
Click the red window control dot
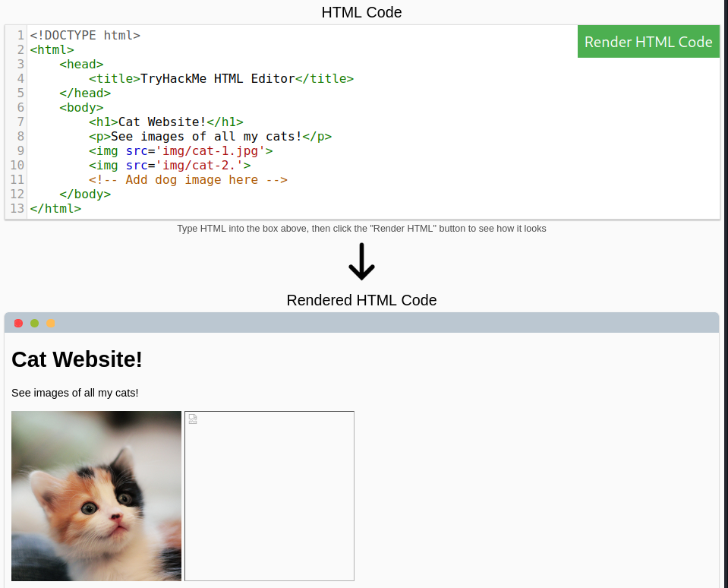pos(17,322)
